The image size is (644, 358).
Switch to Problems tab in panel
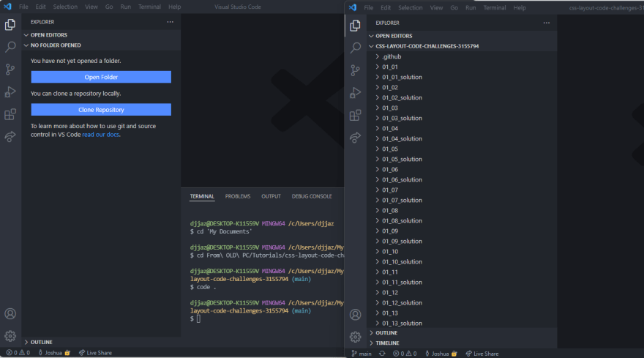(237, 196)
